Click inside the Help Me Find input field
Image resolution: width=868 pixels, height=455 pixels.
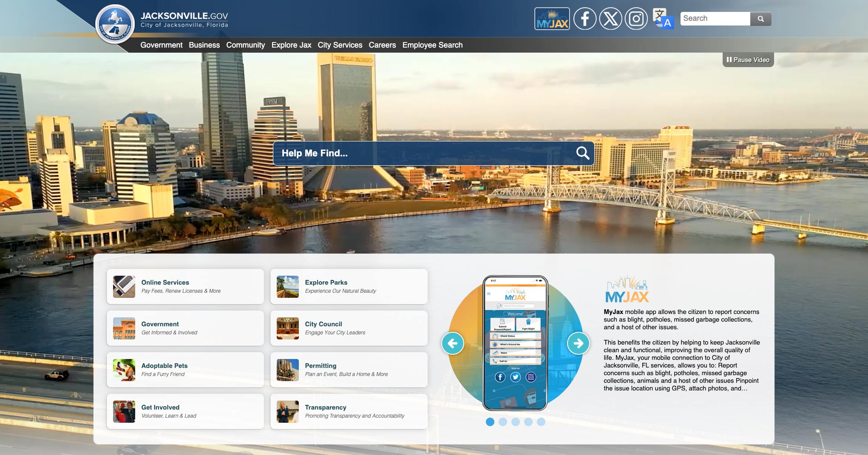click(x=404, y=153)
